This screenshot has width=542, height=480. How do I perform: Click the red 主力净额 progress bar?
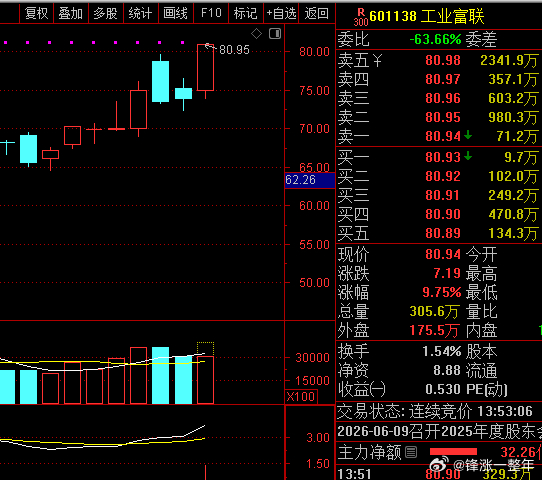pyautogui.click(x=453, y=452)
